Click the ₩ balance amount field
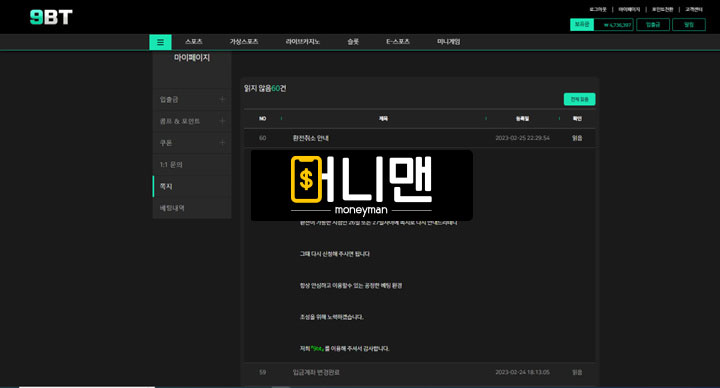The height and width of the screenshot is (388, 720). [614, 24]
